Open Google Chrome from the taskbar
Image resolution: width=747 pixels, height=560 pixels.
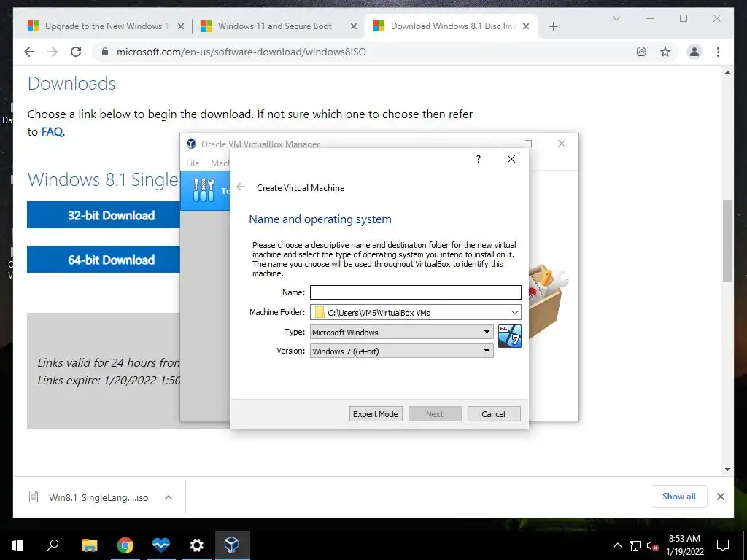pos(125,545)
